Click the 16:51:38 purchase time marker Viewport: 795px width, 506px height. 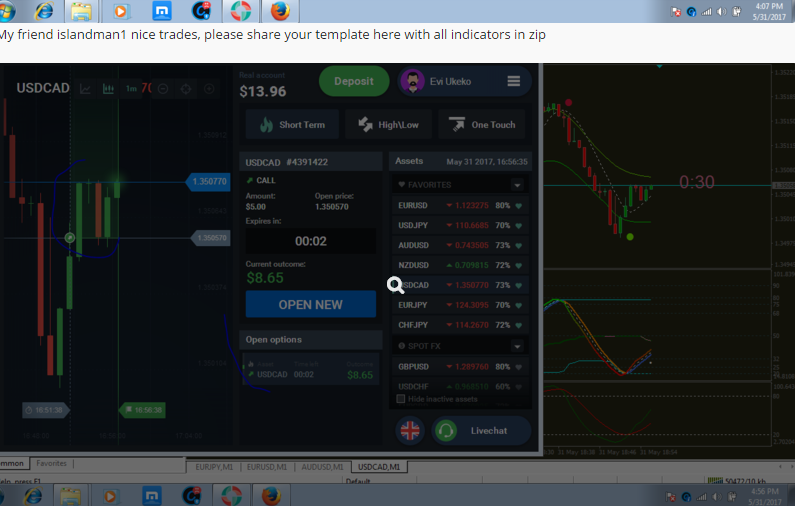pos(46,410)
